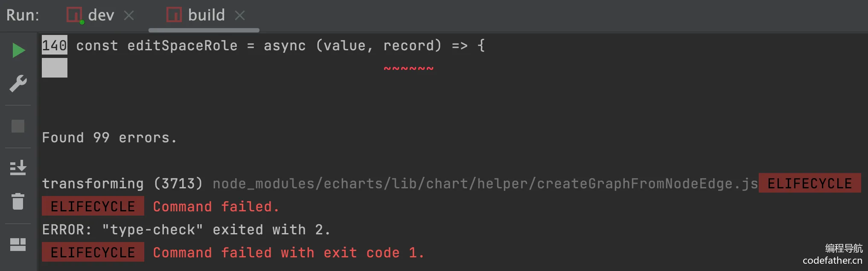Open run settings with wrench icon
The image size is (868, 271).
pyautogui.click(x=18, y=84)
